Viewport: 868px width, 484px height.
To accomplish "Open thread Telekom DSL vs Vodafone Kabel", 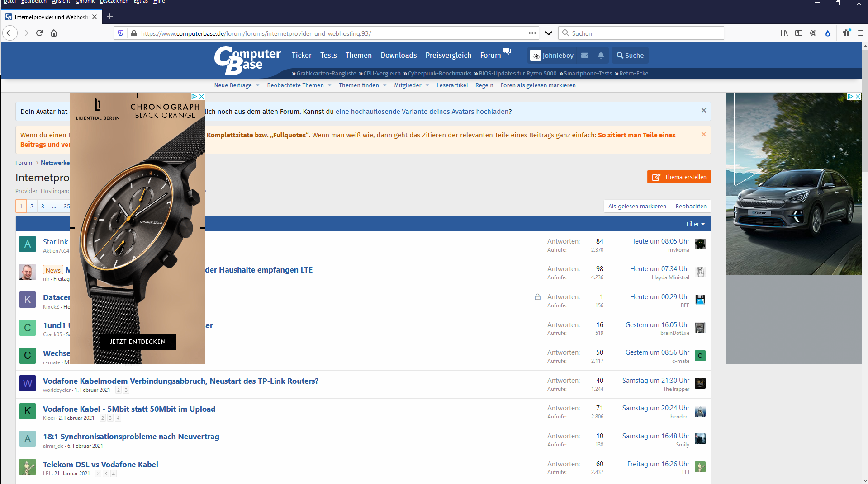I will [x=100, y=465].
